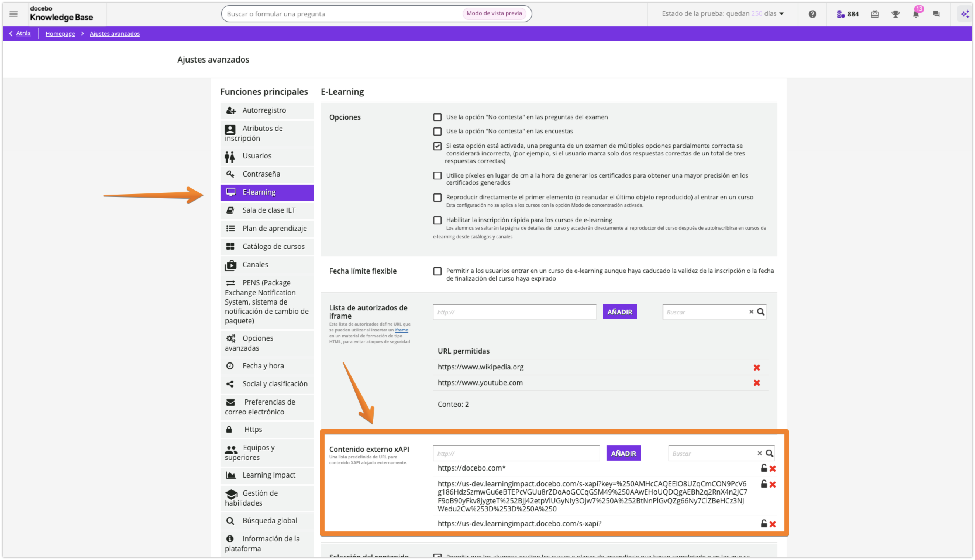Open the PENS settings section
975x560 pixels.
[x=267, y=302]
